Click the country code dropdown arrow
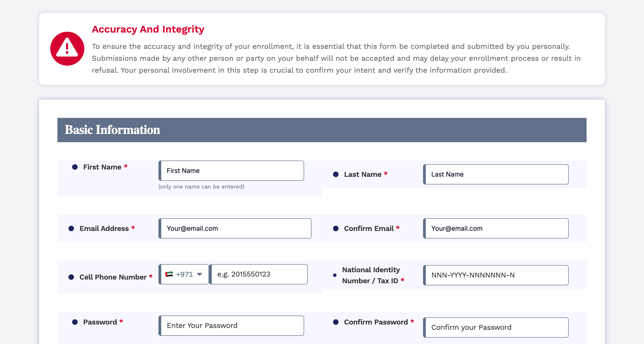Screen dimensions: 644x344 click(x=200, y=274)
